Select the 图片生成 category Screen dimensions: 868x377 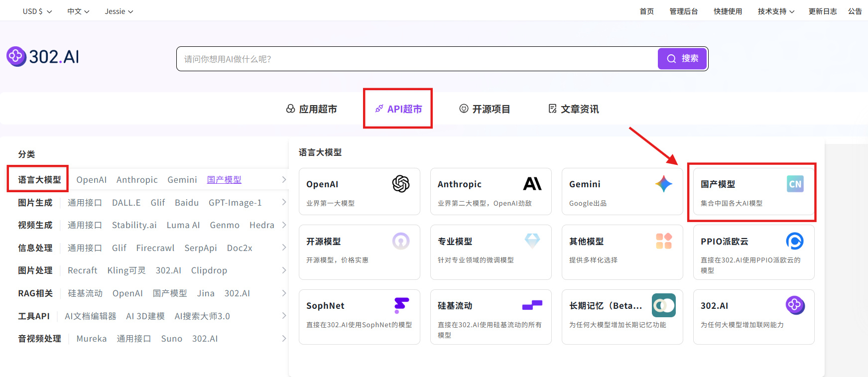[35, 203]
